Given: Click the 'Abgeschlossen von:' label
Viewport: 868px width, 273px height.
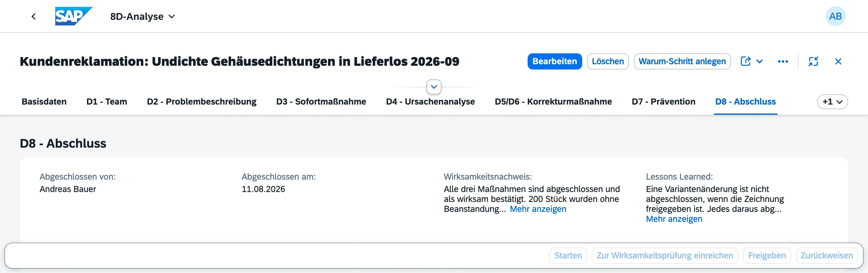Looking at the screenshot, I should click(77, 177).
